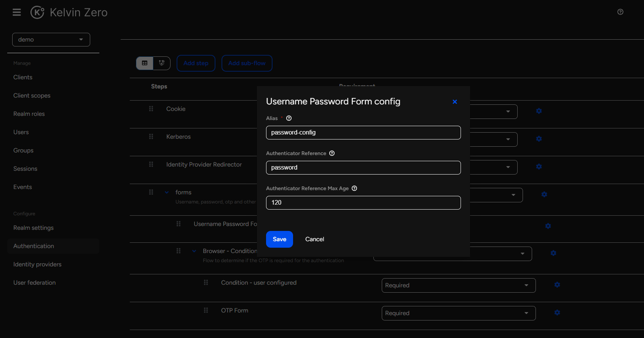Grab drag handle of Condition user configured

[206, 282]
